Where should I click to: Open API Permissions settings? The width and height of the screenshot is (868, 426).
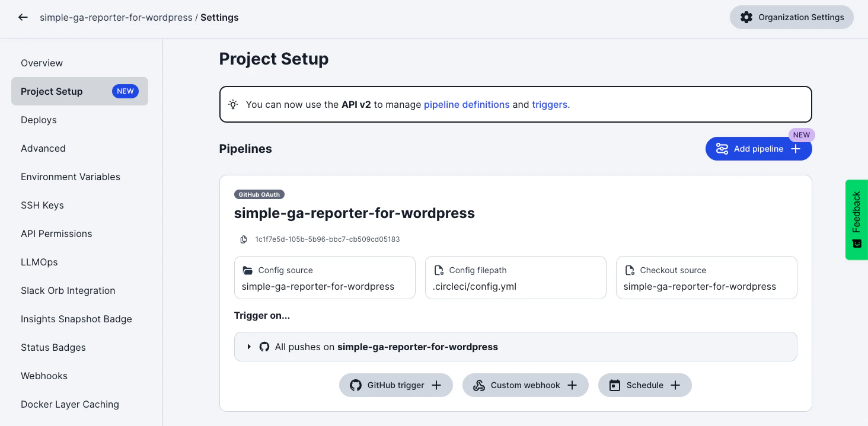(79, 233)
